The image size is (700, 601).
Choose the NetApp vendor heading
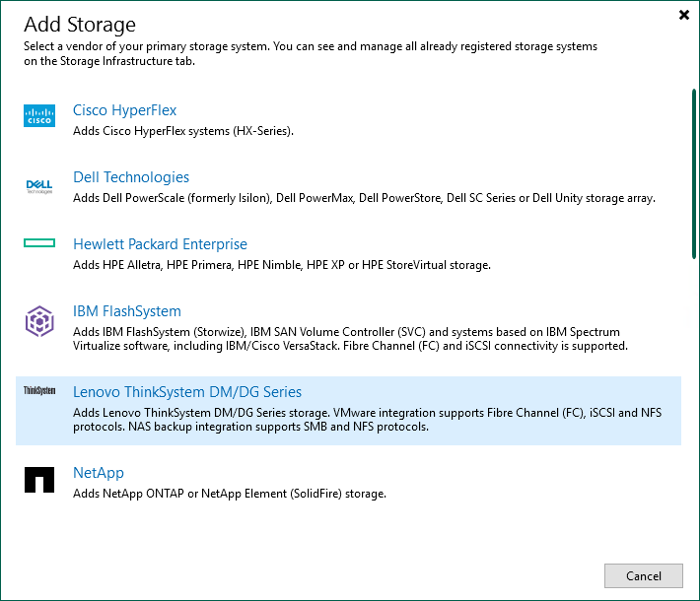(x=99, y=473)
